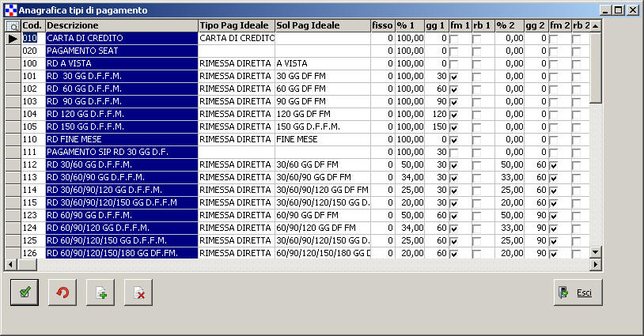Image resolution: width=644 pixels, height=336 pixels.
Task: Toggle fm 1 checkbox for row 101
Action: (454, 76)
